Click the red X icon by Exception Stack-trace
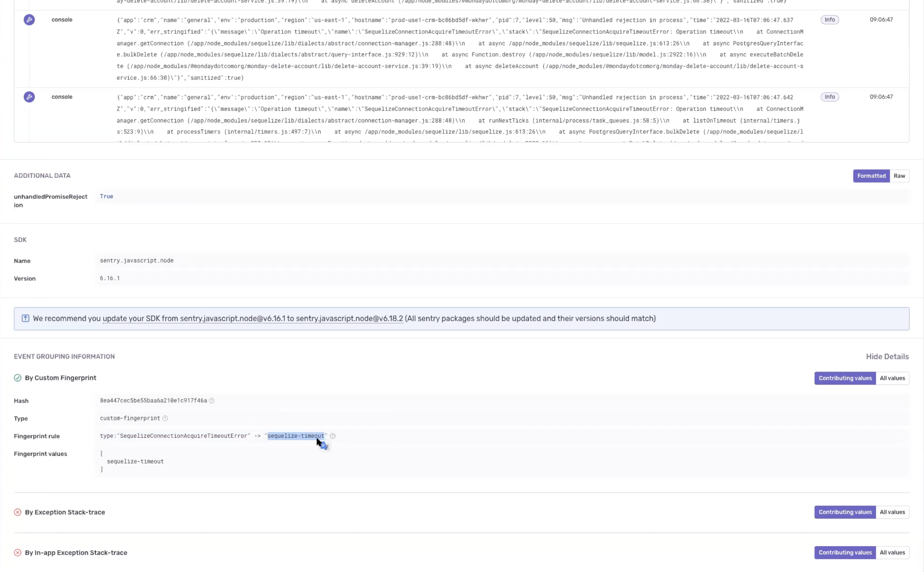The width and height of the screenshot is (924, 572). [x=18, y=512]
